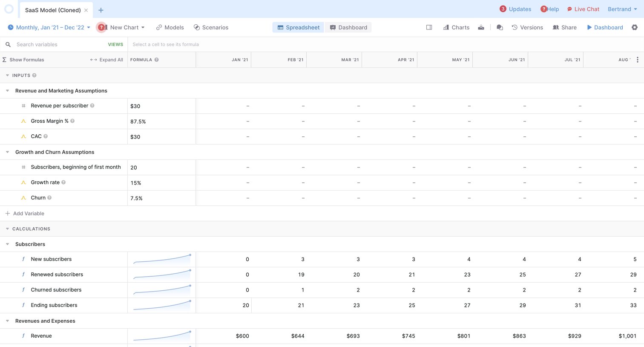Click the app logo circle icon

(x=9, y=9)
